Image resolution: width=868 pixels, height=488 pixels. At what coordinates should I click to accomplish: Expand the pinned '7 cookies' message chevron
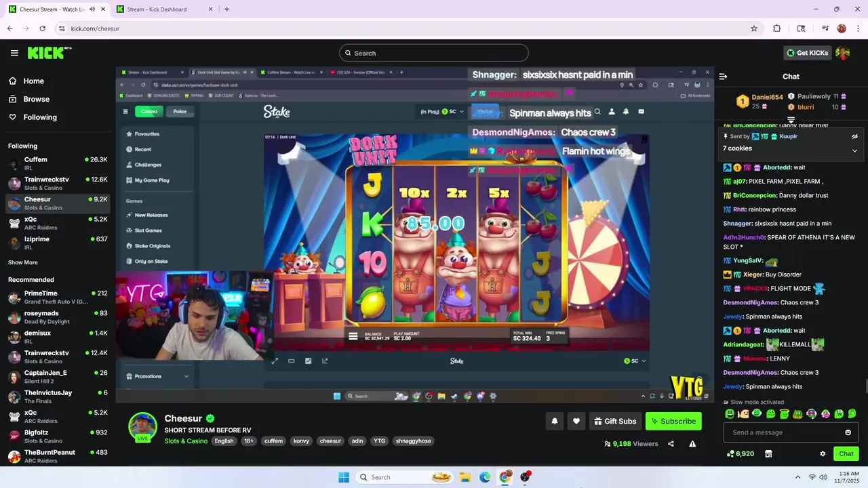(854, 150)
